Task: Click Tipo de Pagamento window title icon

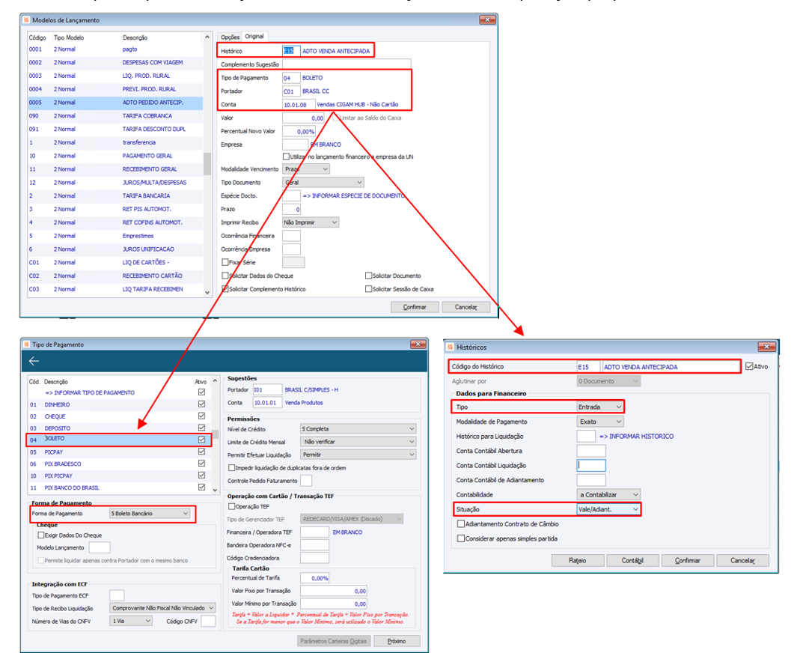Action: pyautogui.click(x=26, y=344)
